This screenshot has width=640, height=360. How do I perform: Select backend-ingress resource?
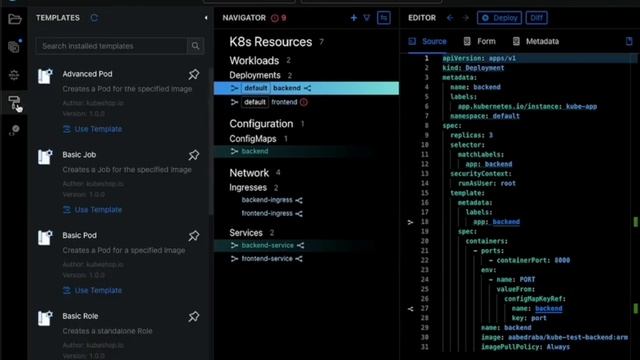point(267,200)
